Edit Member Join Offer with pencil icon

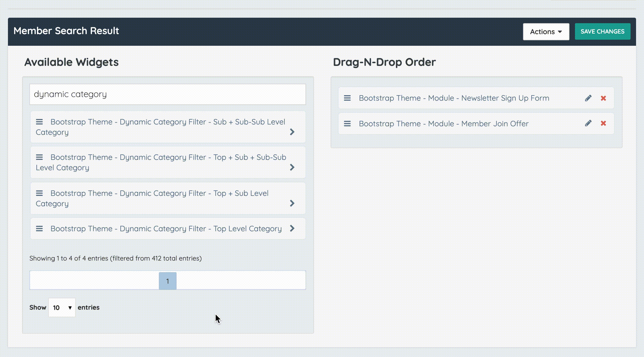(588, 124)
